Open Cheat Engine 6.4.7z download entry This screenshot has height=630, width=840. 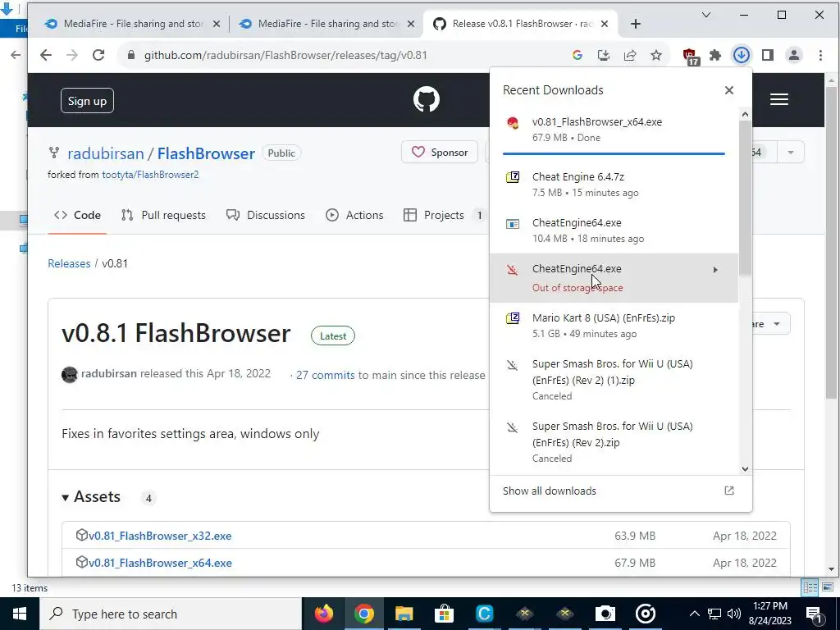(614, 185)
